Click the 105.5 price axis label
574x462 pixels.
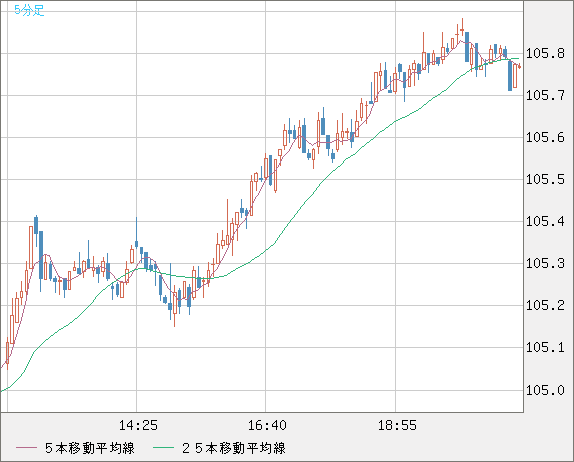(x=545, y=179)
